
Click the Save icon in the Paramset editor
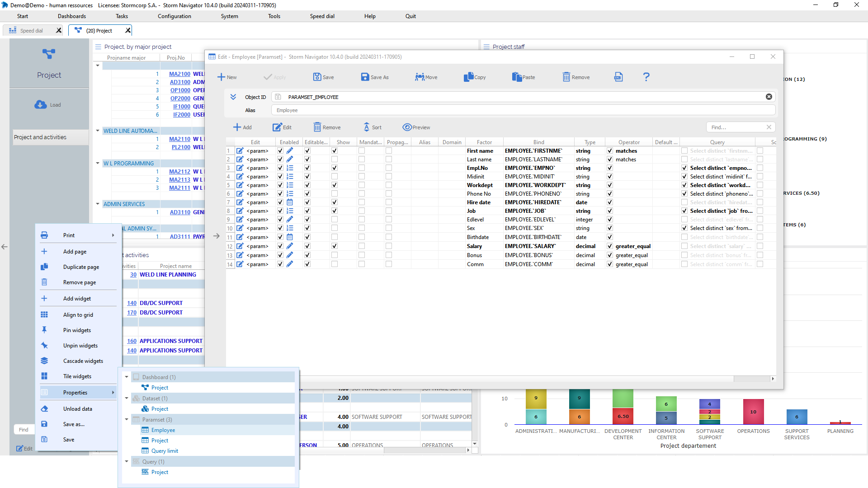[x=317, y=77]
